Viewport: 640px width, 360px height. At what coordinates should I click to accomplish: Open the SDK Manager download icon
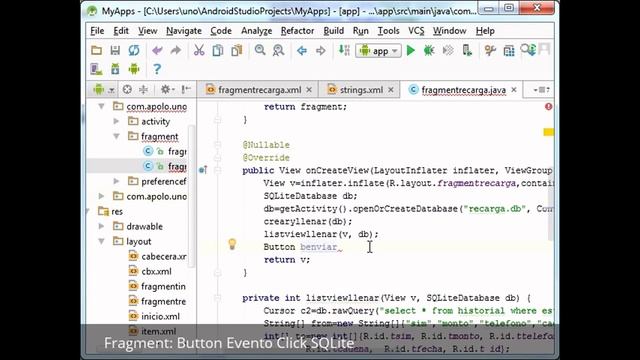(115, 69)
